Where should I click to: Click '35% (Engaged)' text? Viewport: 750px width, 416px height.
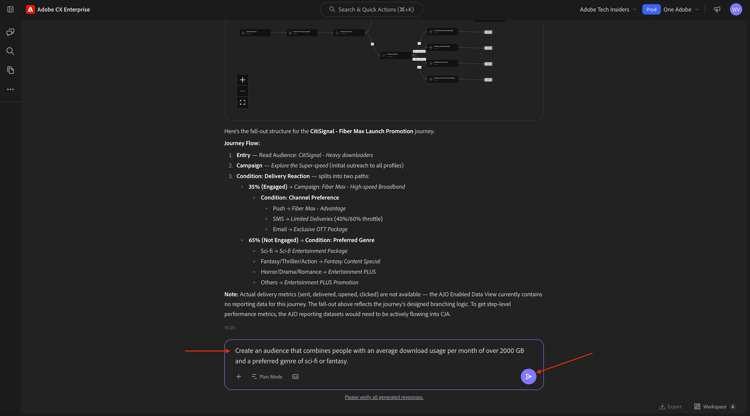coord(267,186)
